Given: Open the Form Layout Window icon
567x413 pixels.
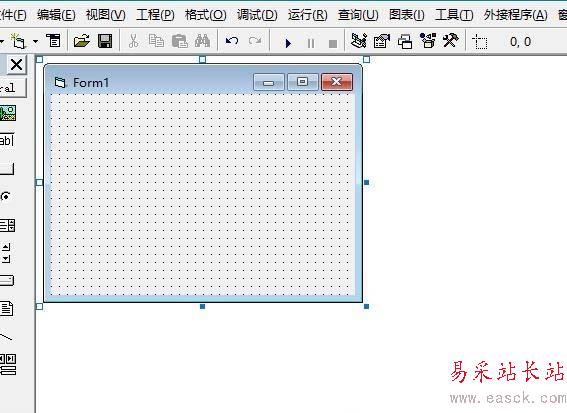Looking at the screenshot, I should pos(405,41).
